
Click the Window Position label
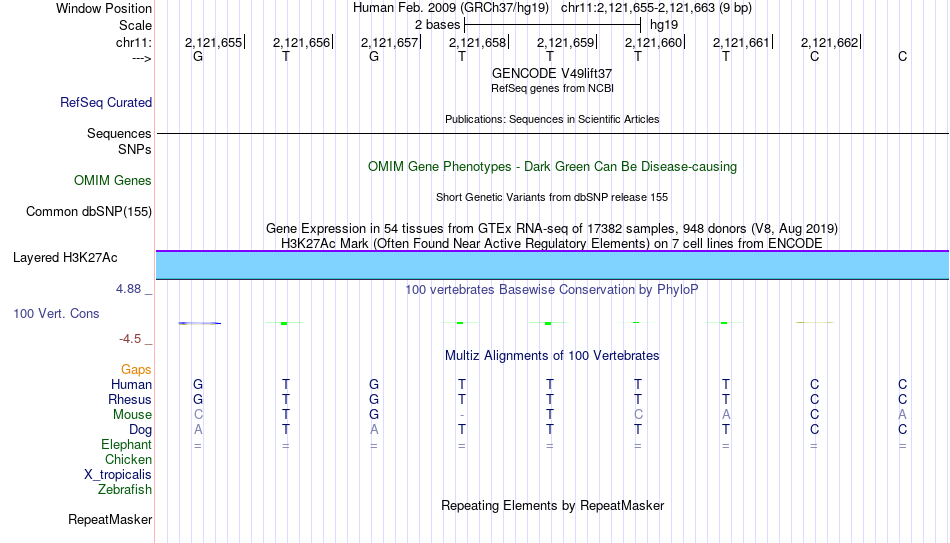click(104, 8)
